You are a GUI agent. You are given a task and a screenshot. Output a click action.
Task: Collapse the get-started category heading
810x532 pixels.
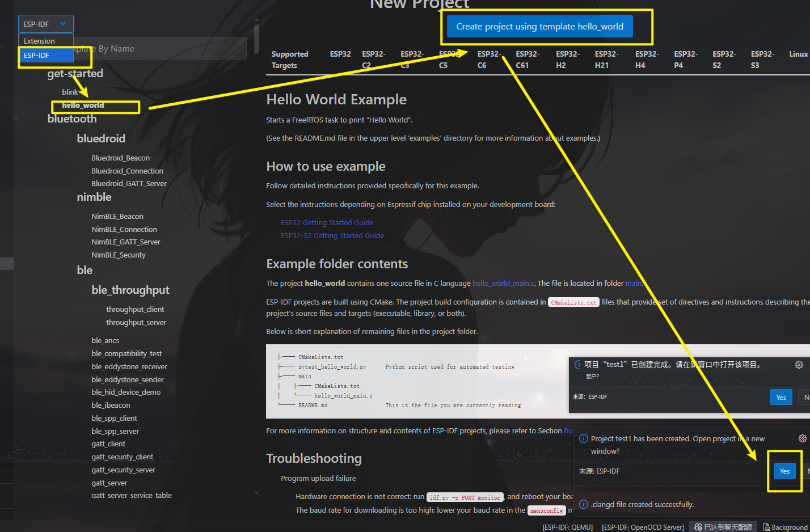75,73
